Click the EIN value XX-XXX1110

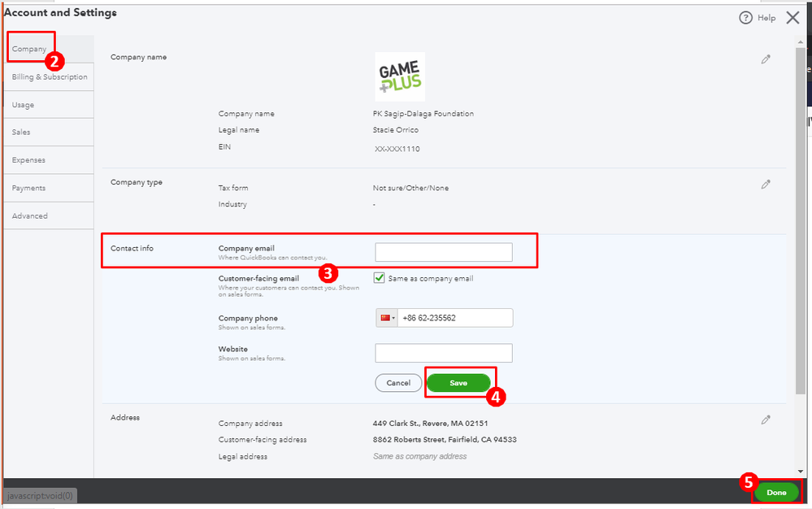point(397,149)
